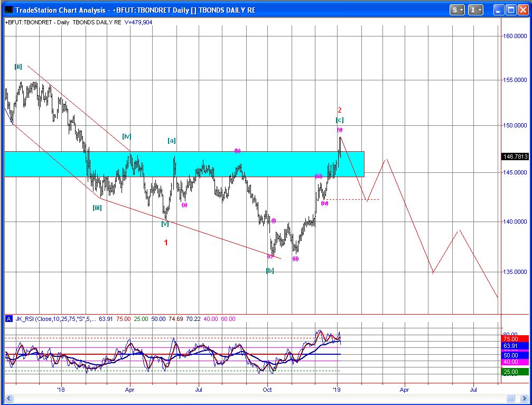Image resolution: width=532 pixels, height=405 pixels.
Task: Click the black 146.7813 last price label
Action: [x=516, y=157]
